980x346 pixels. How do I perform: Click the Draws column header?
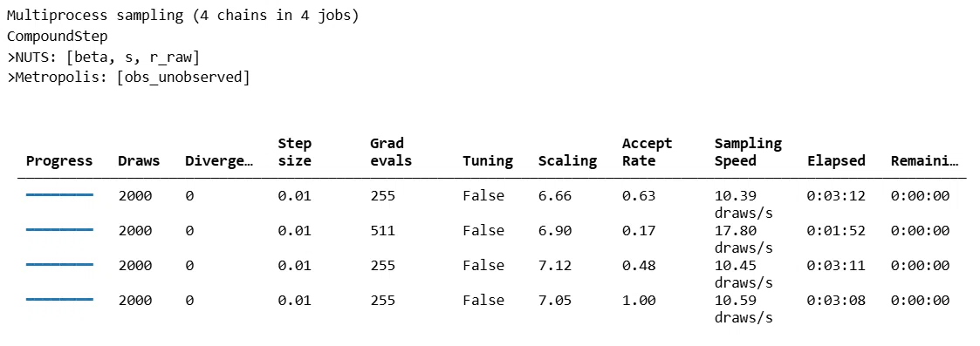click(139, 161)
